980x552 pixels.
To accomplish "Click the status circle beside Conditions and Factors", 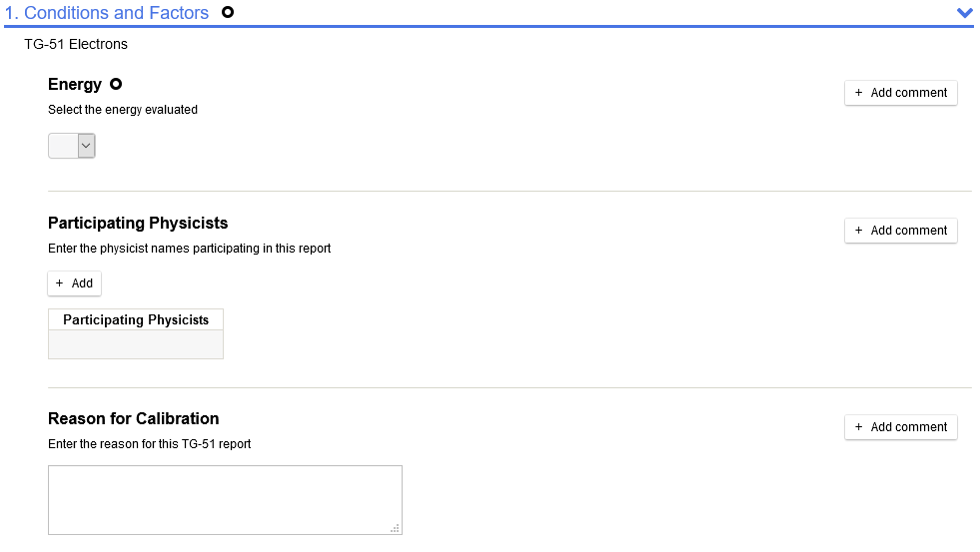I will [x=228, y=13].
